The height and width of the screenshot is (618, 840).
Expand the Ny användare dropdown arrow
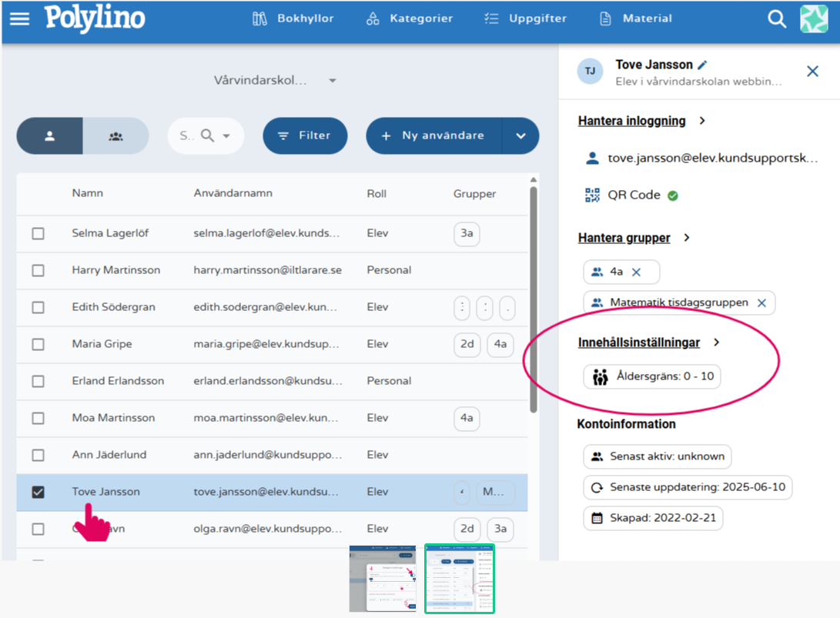tap(520, 136)
